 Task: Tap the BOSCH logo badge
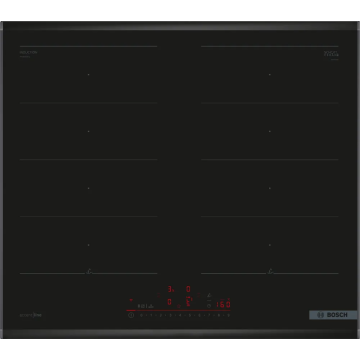coord(333,315)
